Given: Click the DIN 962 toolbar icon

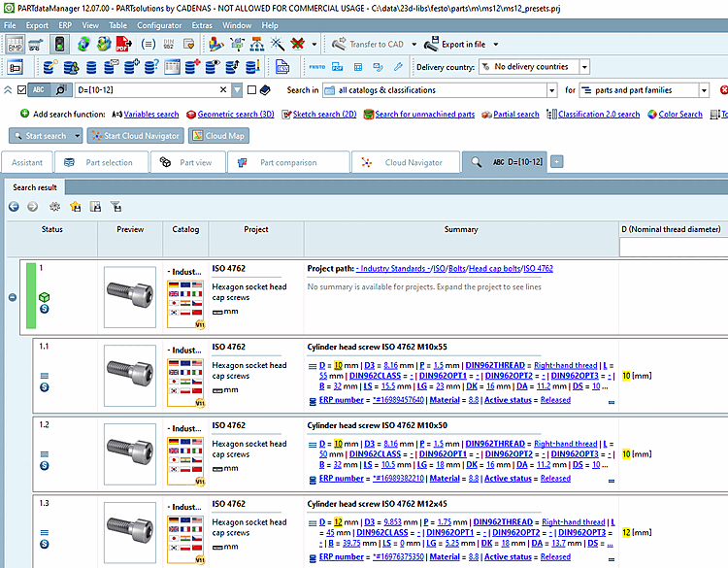Looking at the screenshot, I should 171,44.
